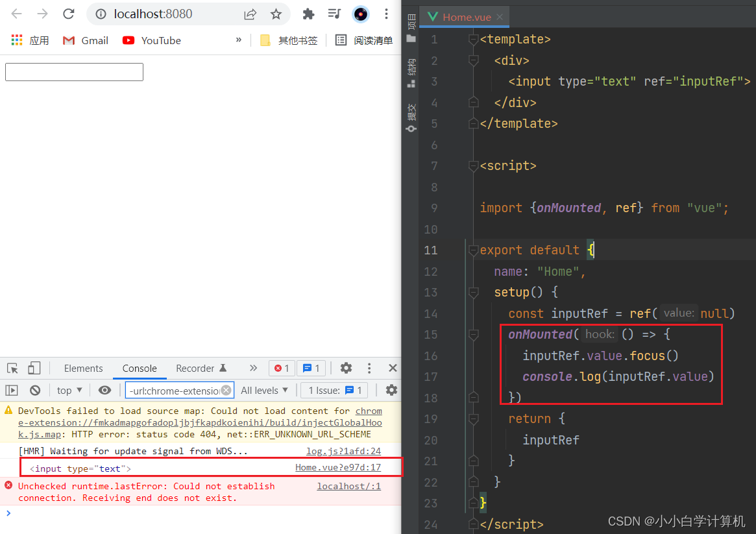Collapse the export default fold on line 11
Viewport: 756px width, 534px height.
pos(474,250)
